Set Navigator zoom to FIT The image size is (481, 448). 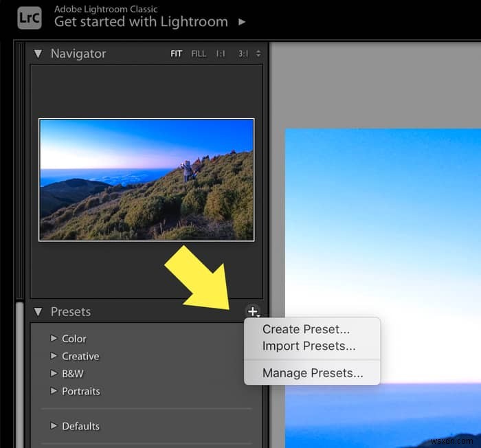coord(177,54)
